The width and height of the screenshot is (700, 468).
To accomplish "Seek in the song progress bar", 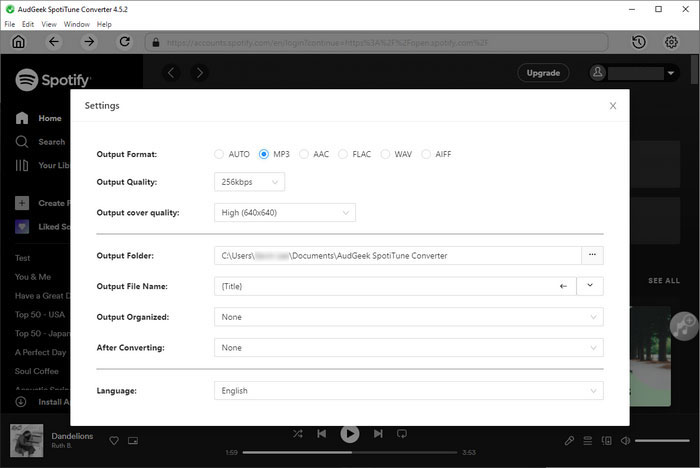I will click(x=350, y=452).
